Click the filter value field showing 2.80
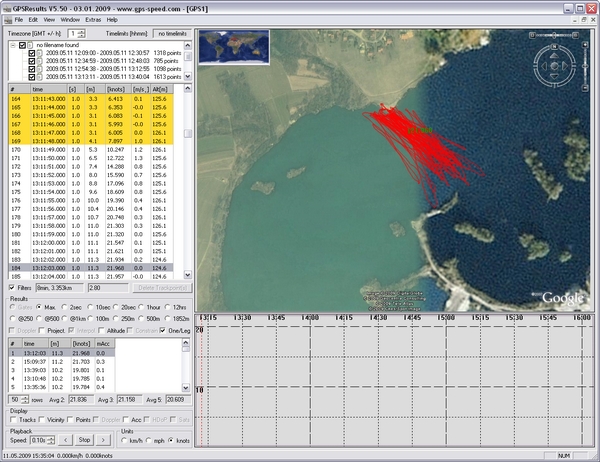Image resolution: width=600 pixels, height=462 pixels. (x=108, y=288)
